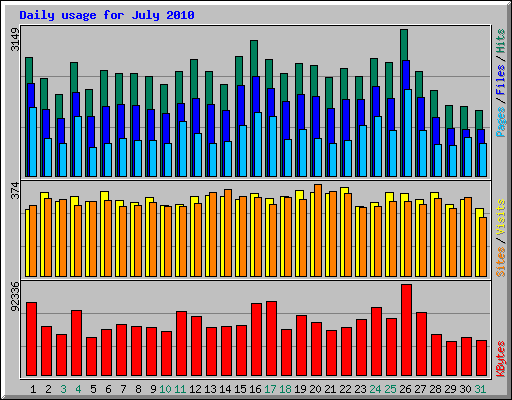This screenshot has width=512, height=400.
Task: Select the orange sites bar for day 31
Action: pos(483,247)
